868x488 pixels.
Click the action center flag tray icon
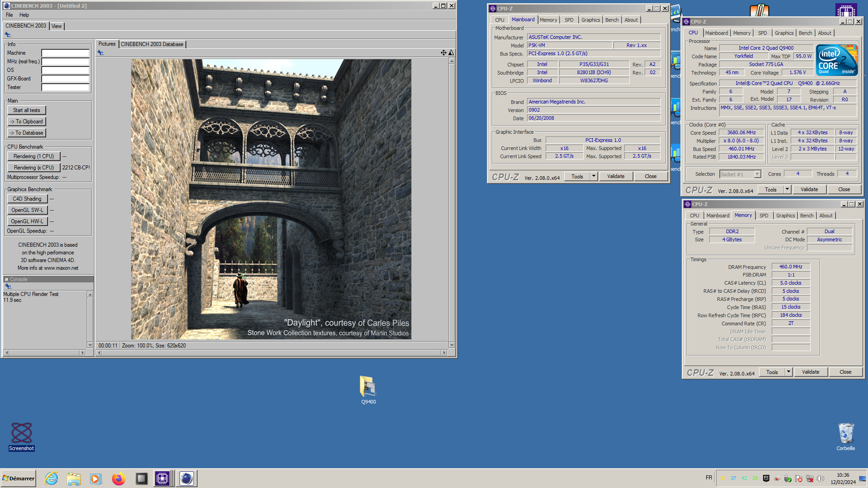tap(798, 478)
